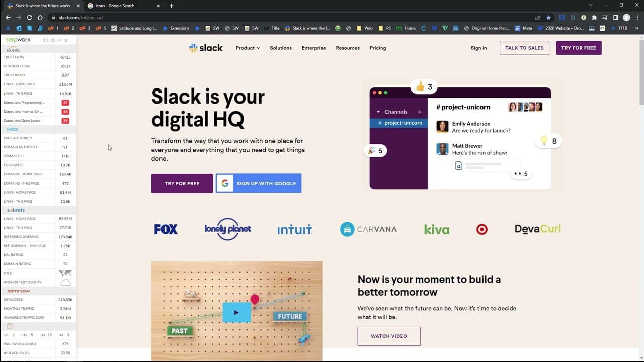Reload the page with the refresh icon
Screen dimensions: 644x362
tap(29, 17)
